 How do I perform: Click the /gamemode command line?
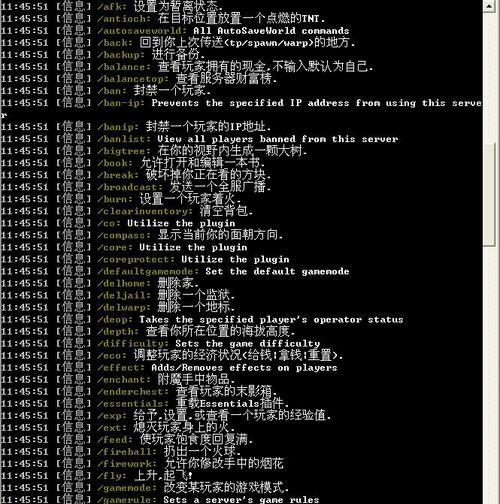[x=145, y=488]
